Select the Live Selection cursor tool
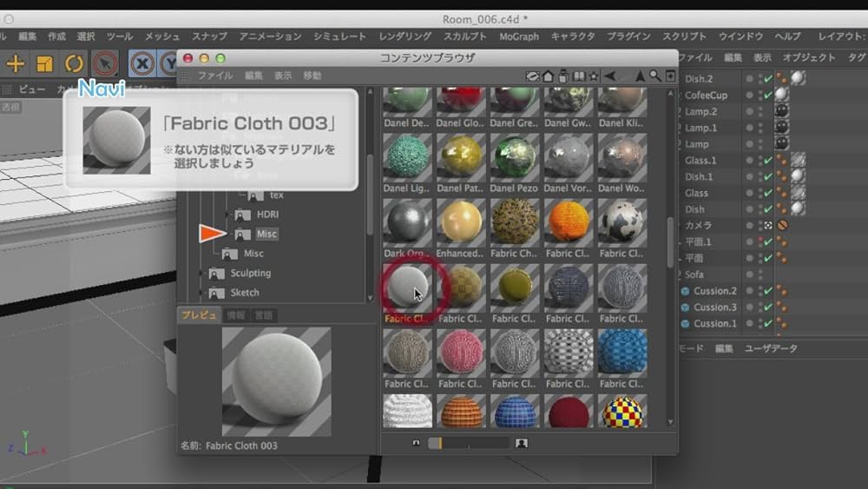The image size is (868, 489). click(105, 63)
